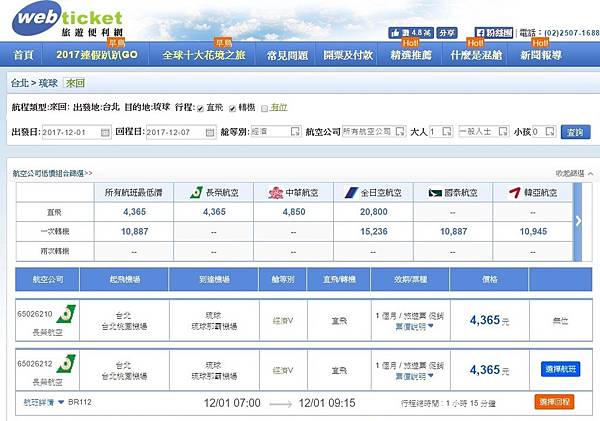The image size is (600, 421).
Task: Click the orange 選擇回程 button
Action: 554,402
